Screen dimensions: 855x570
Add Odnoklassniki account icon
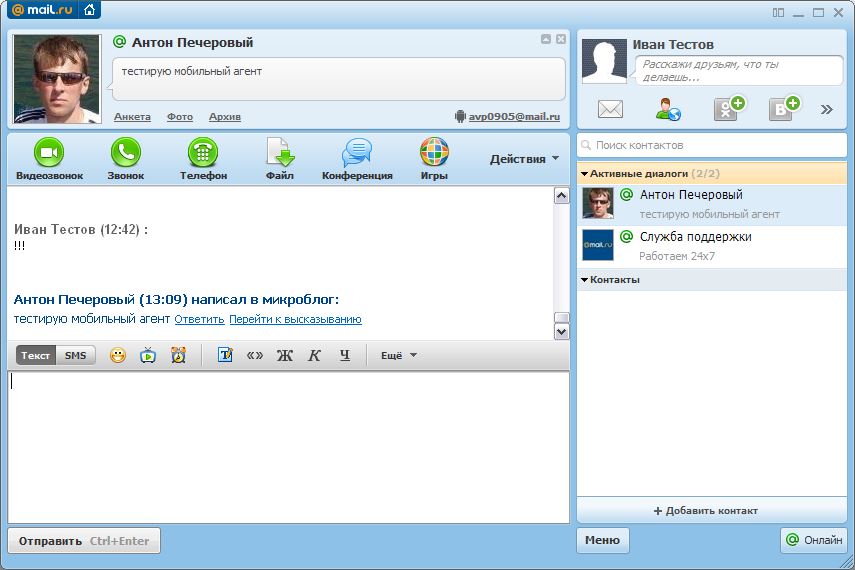(729, 109)
